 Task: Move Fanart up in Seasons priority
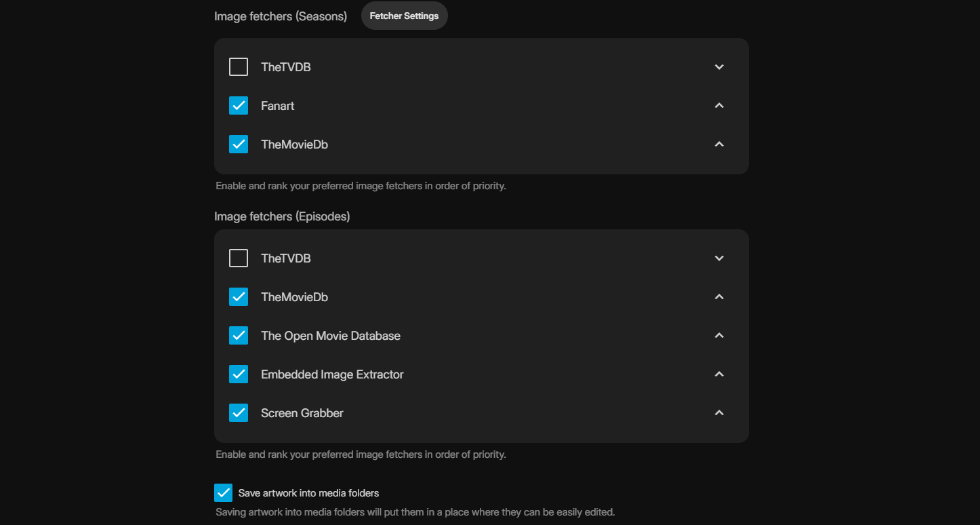(719, 106)
